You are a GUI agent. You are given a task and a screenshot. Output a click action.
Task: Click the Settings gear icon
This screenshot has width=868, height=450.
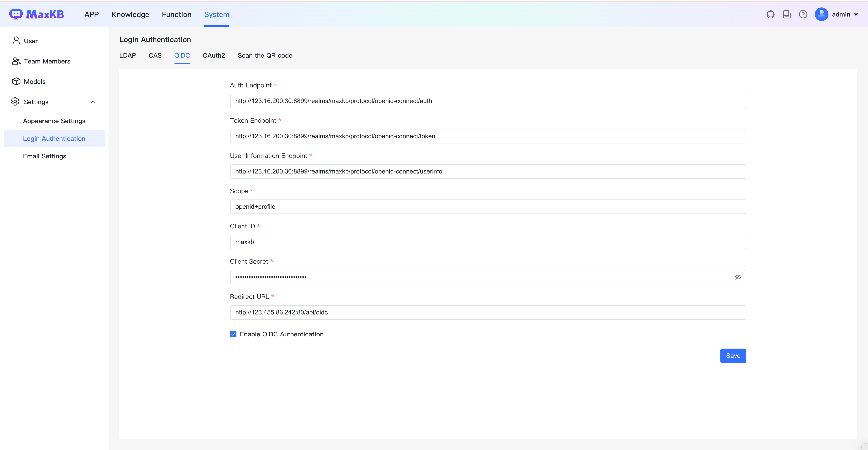tap(15, 101)
